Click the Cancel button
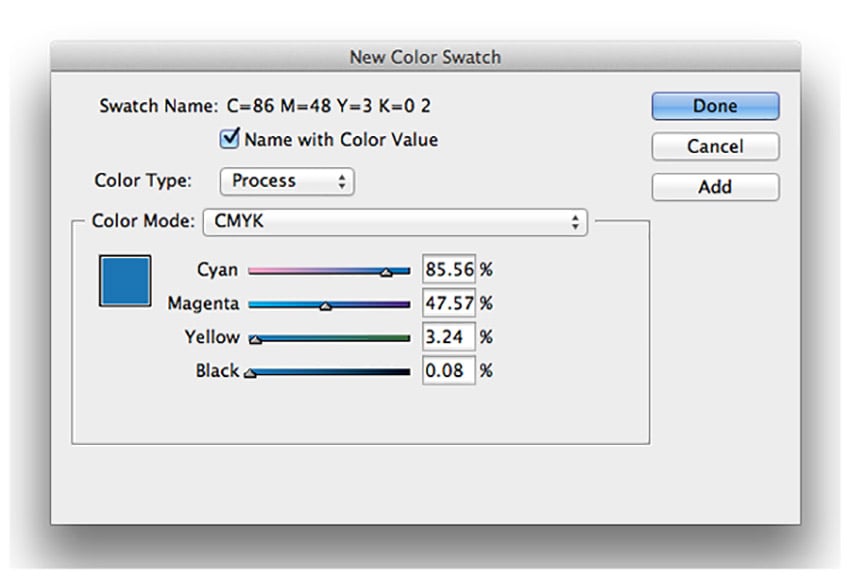 [714, 146]
